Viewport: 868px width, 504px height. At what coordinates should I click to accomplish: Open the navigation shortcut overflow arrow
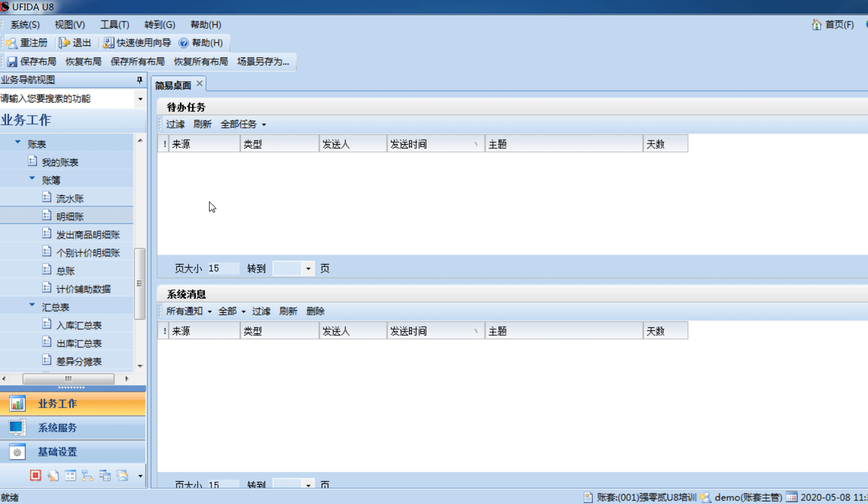coord(140,476)
